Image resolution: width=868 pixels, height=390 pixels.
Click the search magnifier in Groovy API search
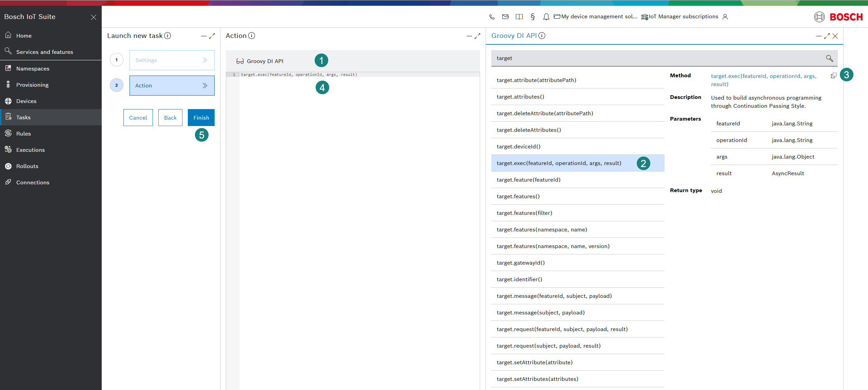[829, 58]
